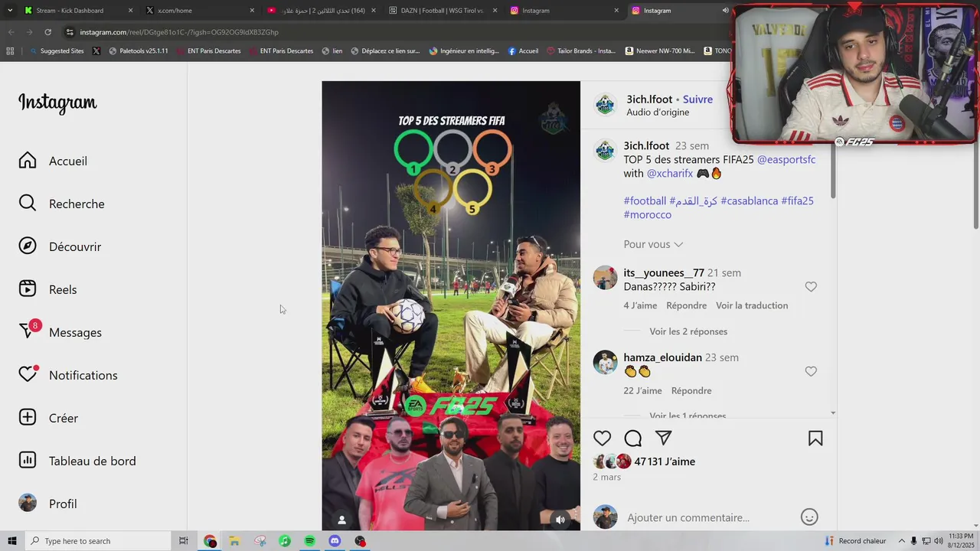The height and width of the screenshot is (551, 980).
Task: Open Messages icon with 8 badge
Action: [x=28, y=331]
